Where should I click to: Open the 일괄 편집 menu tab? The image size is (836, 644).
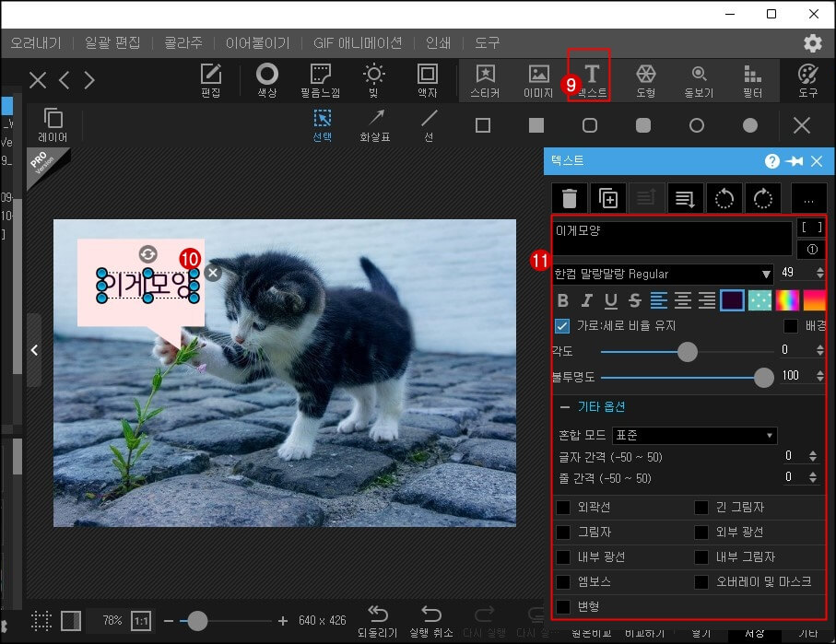(x=112, y=42)
